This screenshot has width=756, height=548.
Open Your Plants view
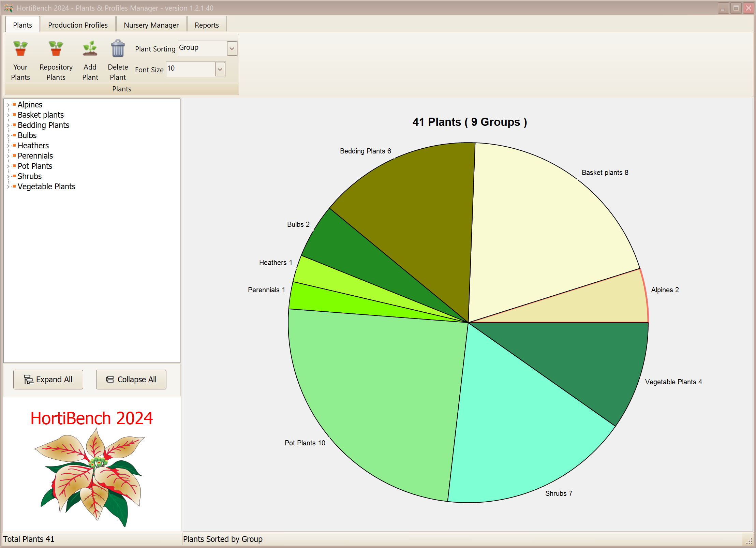20,60
